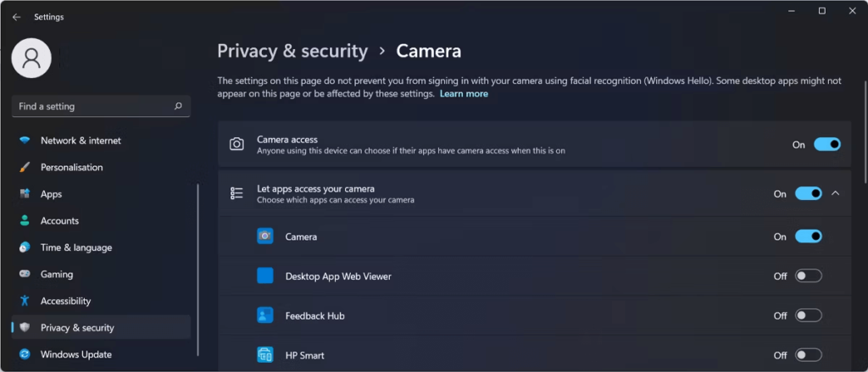This screenshot has width=868, height=372.
Task: Open Accessibility settings
Action: point(101,301)
